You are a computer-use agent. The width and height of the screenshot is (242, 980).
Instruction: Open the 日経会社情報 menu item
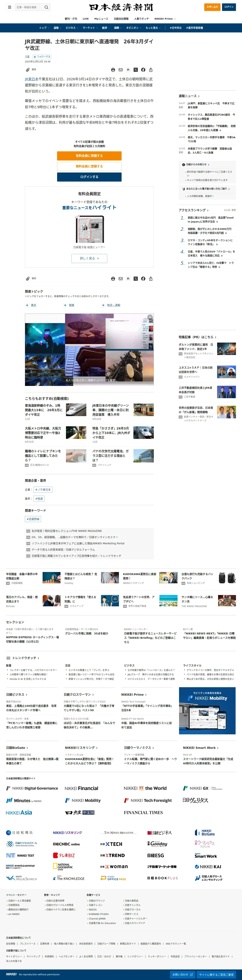click(121, 19)
